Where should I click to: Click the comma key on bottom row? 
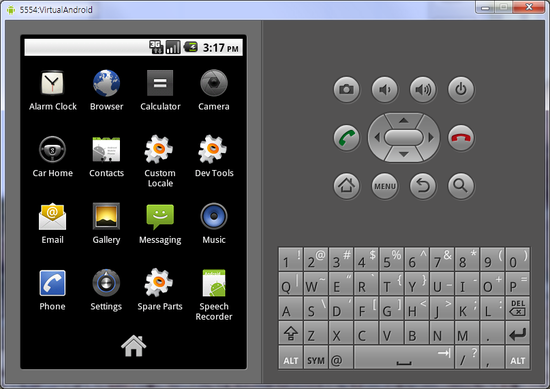pyautogui.click(x=492, y=357)
